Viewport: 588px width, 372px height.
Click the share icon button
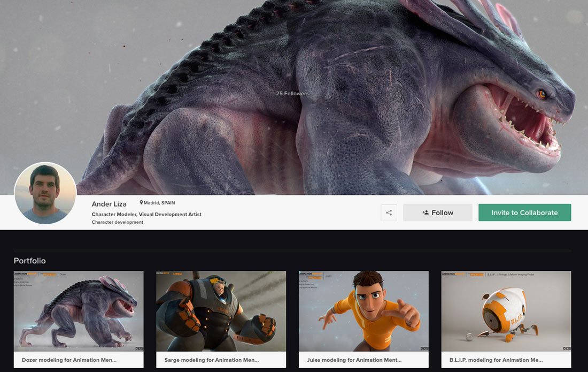coord(389,212)
